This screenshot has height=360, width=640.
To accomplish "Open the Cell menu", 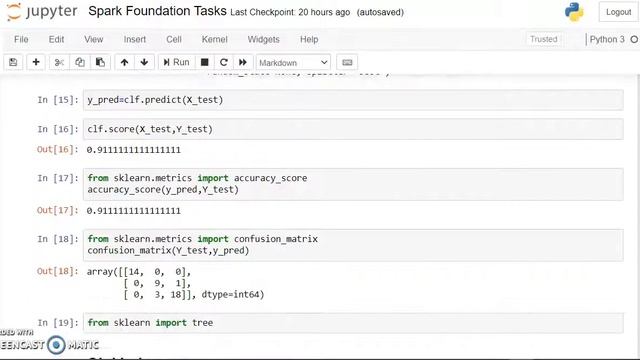I will [x=174, y=40].
